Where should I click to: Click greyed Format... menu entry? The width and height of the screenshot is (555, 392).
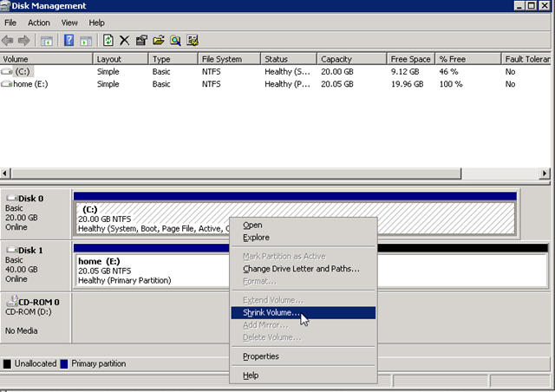[x=304, y=282]
